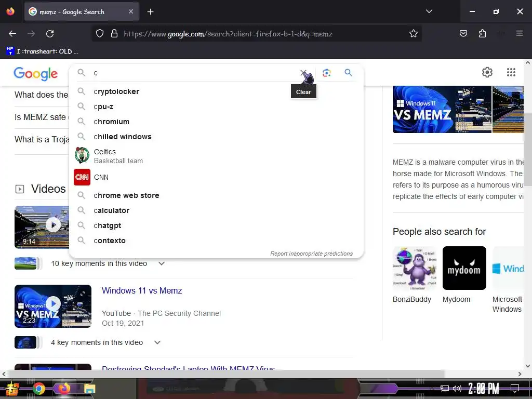This screenshot has height=399, width=532.
Task: Open the Google apps grid
Action: click(x=511, y=72)
